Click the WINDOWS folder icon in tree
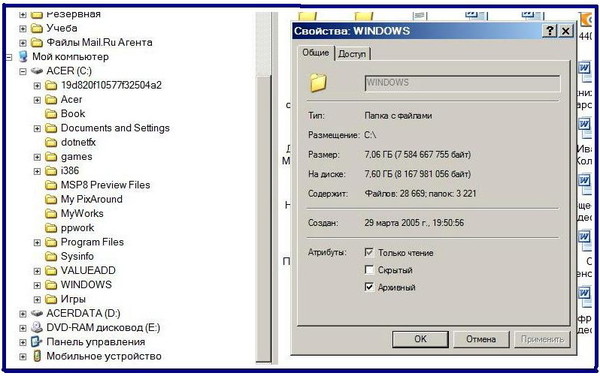The height and width of the screenshot is (376, 600). tap(51, 285)
